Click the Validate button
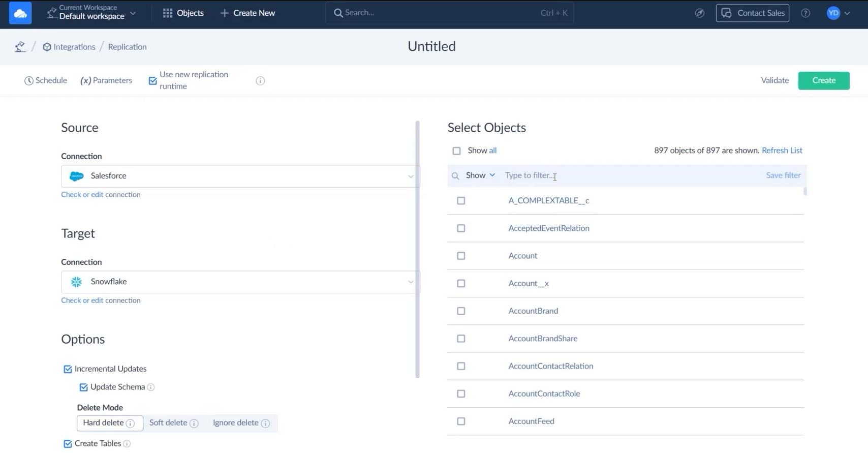Image resolution: width=868 pixels, height=453 pixels. [775, 80]
